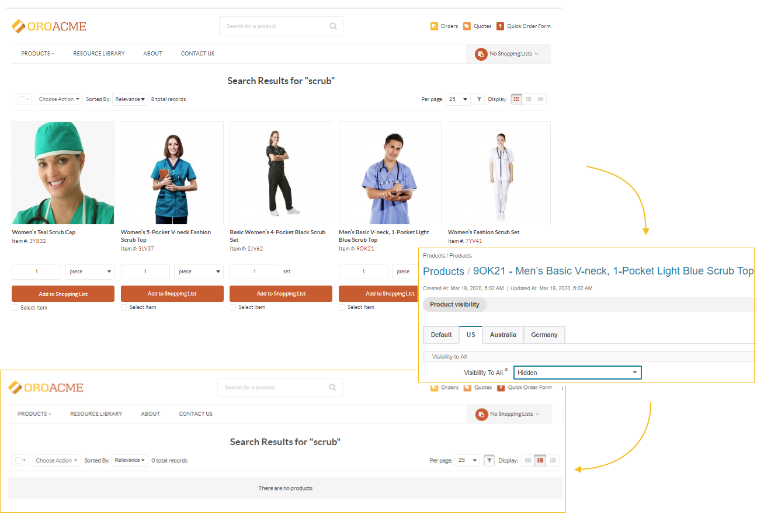Switch to grid display in top results
The width and height of the screenshot is (764, 532).
pos(516,99)
